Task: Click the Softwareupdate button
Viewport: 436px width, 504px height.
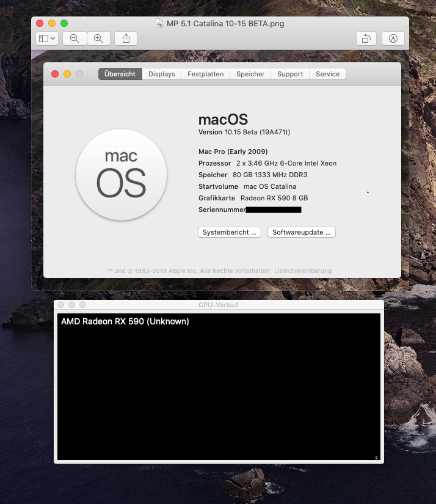Action: [x=302, y=232]
